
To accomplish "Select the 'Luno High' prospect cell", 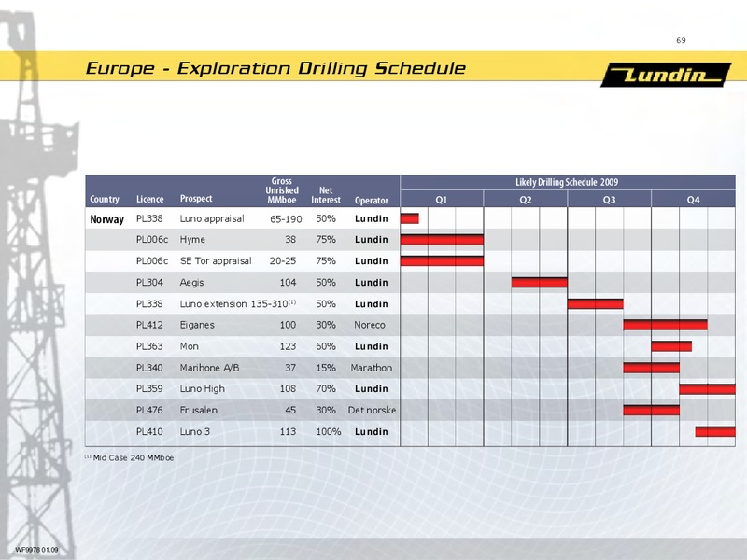I will point(202,389).
